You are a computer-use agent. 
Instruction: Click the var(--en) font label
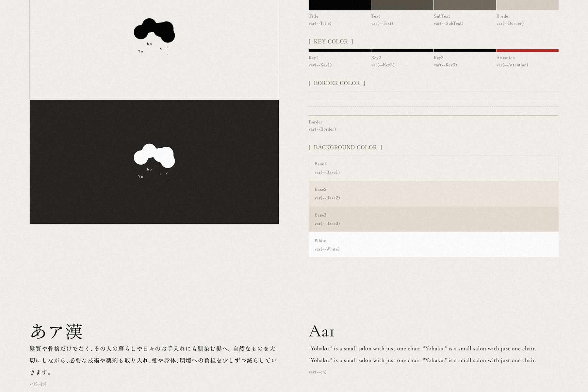point(318,372)
